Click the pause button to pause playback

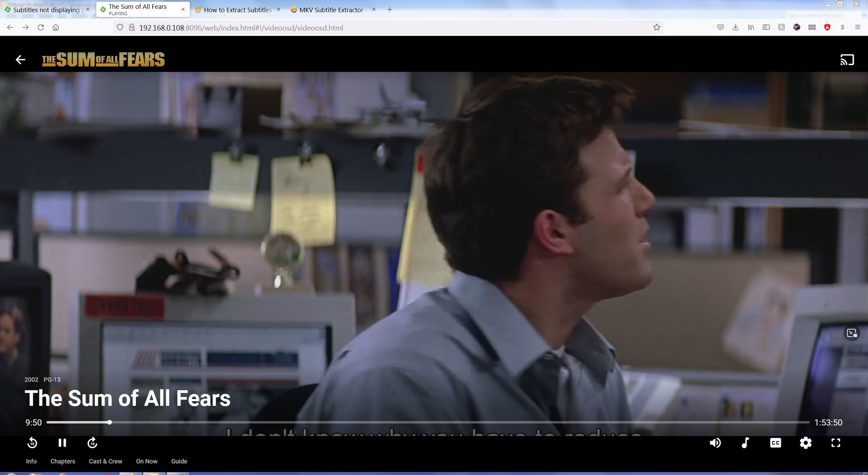coord(63,443)
